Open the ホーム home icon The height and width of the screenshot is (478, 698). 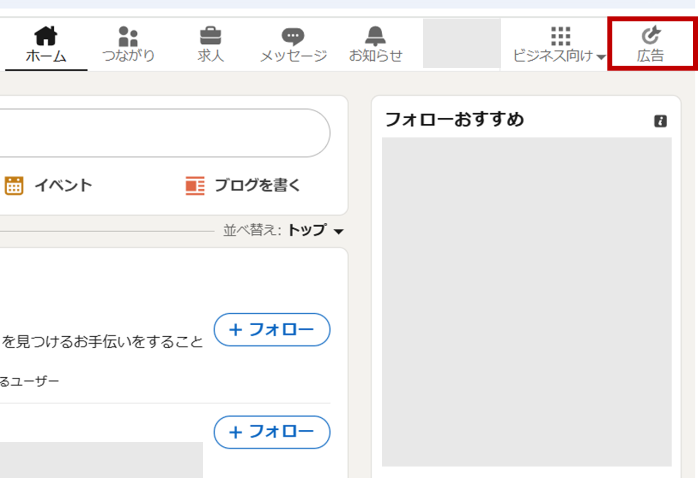46,36
